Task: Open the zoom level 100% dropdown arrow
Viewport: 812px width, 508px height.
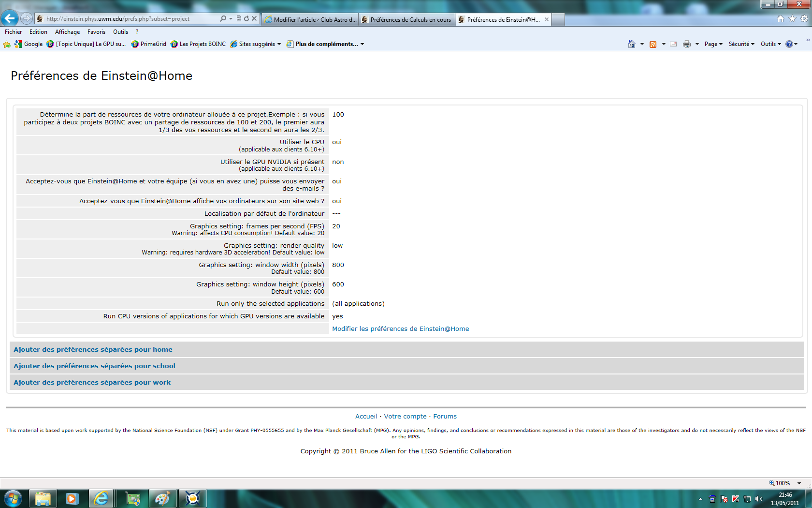Action: tap(799, 483)
